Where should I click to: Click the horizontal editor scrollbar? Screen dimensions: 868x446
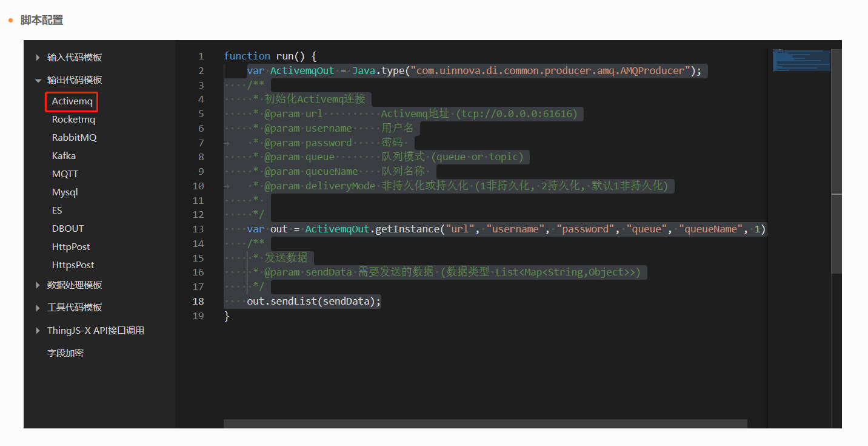485,424
